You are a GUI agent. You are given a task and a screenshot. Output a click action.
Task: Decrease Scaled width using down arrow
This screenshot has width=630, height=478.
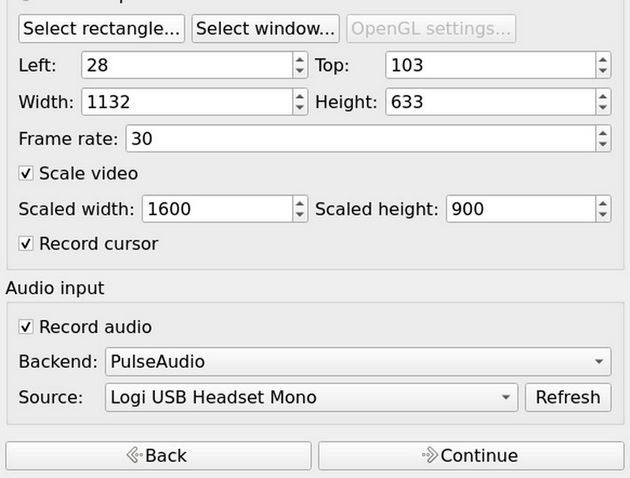300,215
